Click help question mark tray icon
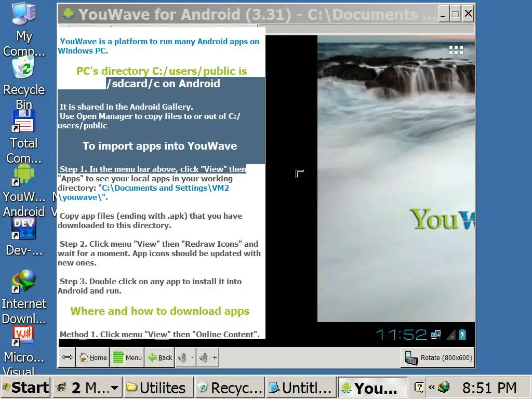 tap(419, 387)
